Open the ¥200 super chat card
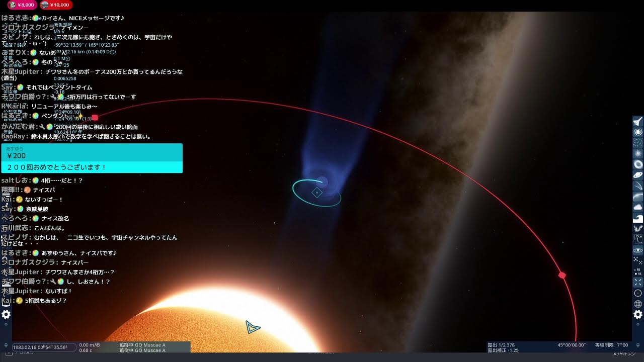644x362 pixels. pos(92,158)
